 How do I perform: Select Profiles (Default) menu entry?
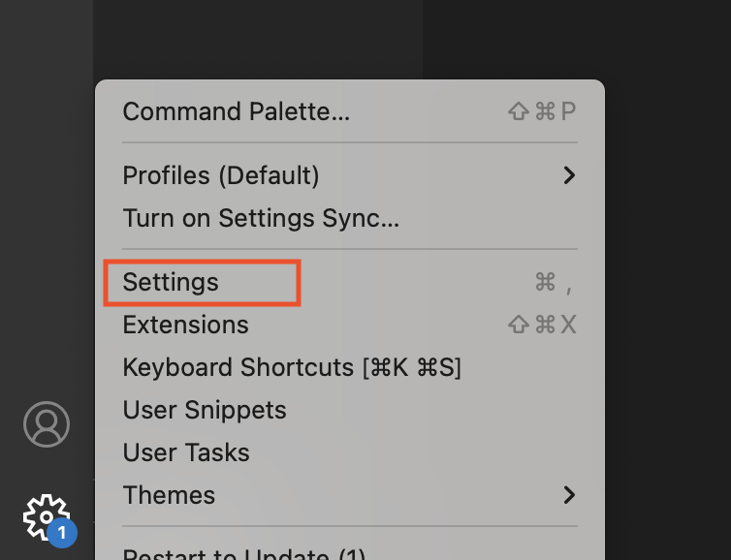click(x=220, y=175)
